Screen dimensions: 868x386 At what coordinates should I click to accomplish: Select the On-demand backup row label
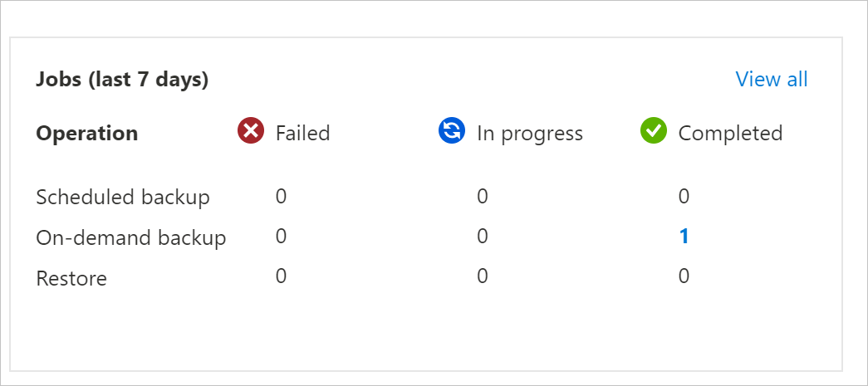[x=131, y=237]
